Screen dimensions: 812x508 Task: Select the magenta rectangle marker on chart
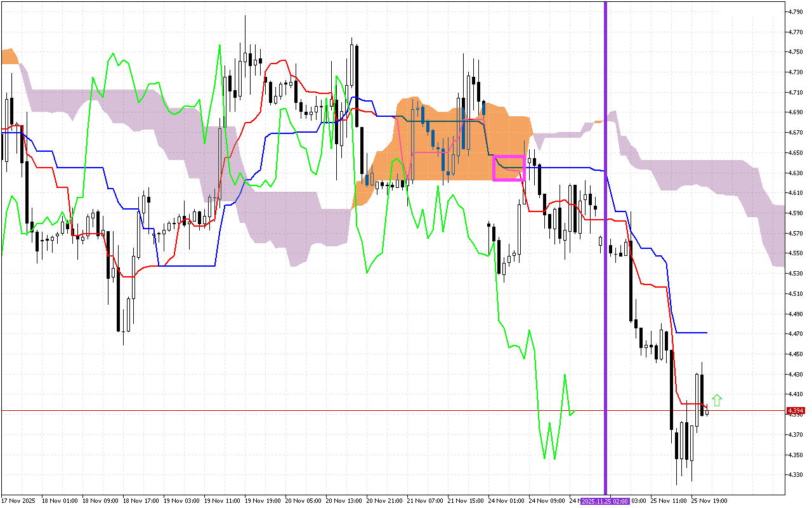tap(509, 168)
